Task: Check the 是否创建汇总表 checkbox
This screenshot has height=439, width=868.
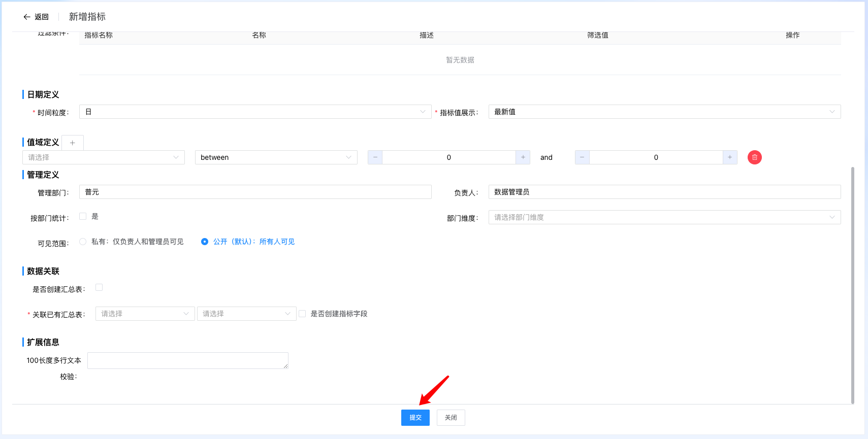Action: click(99, 287)
